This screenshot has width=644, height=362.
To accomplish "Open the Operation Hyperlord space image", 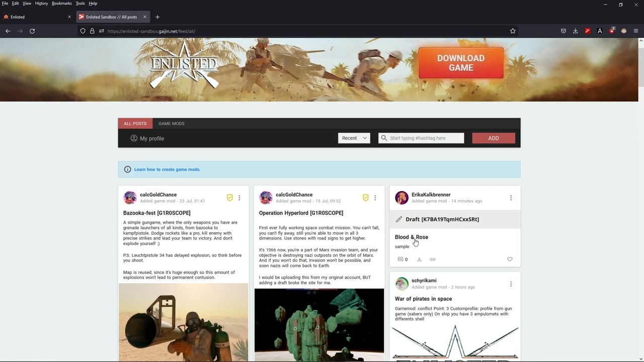I will point(319,325).
